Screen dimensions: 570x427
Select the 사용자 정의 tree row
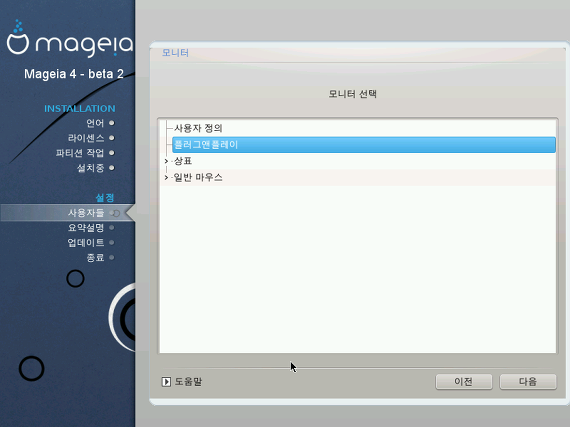click(x=358, y=128)
